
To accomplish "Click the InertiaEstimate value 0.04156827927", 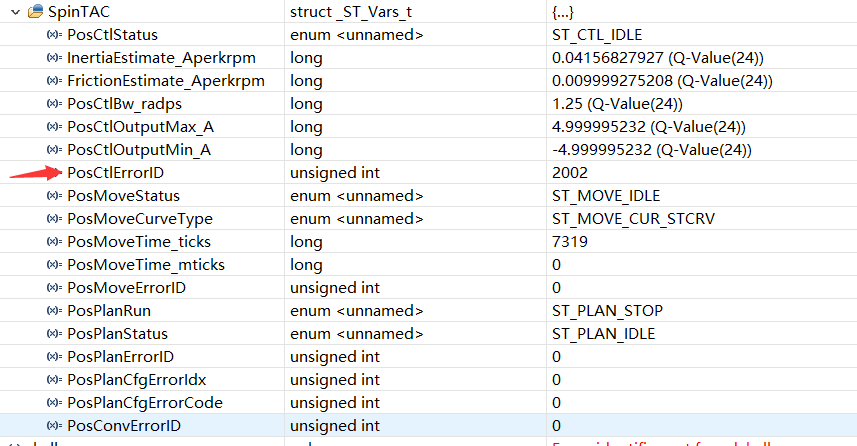I will coord(658,57).
